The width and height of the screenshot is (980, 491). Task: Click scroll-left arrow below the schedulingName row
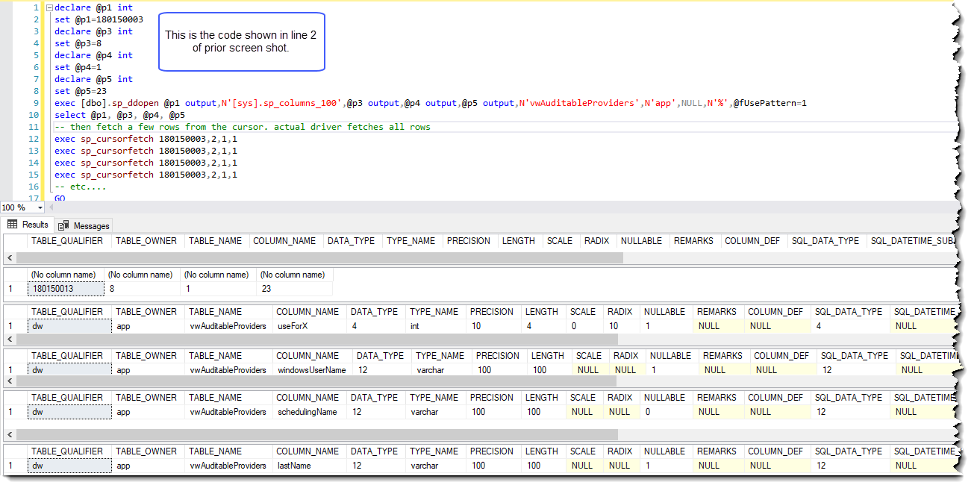pyautogui.click(x=9, y=434)
